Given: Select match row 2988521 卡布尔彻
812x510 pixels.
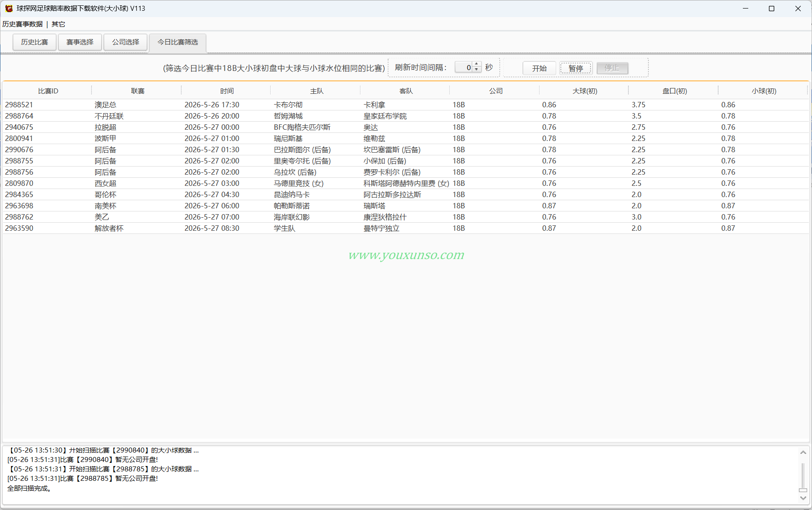Looking at the screenshot, I should (406, 105).
